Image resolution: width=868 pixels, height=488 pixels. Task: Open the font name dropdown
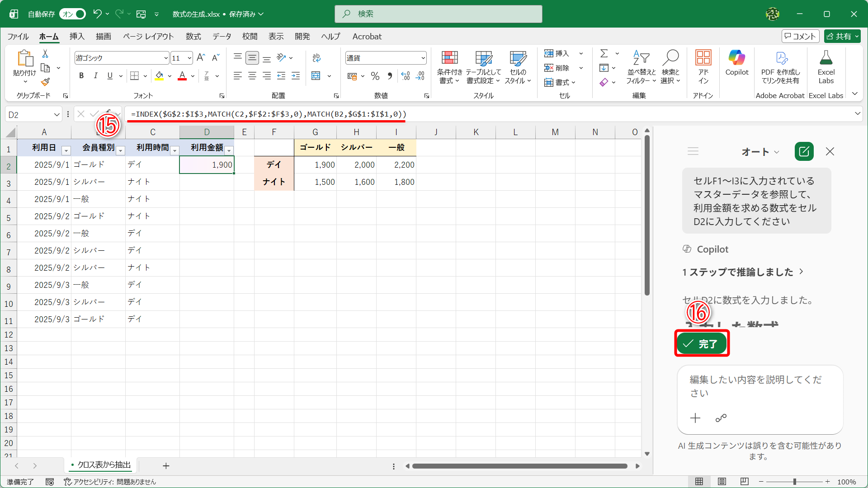click(x=166, y=58)
